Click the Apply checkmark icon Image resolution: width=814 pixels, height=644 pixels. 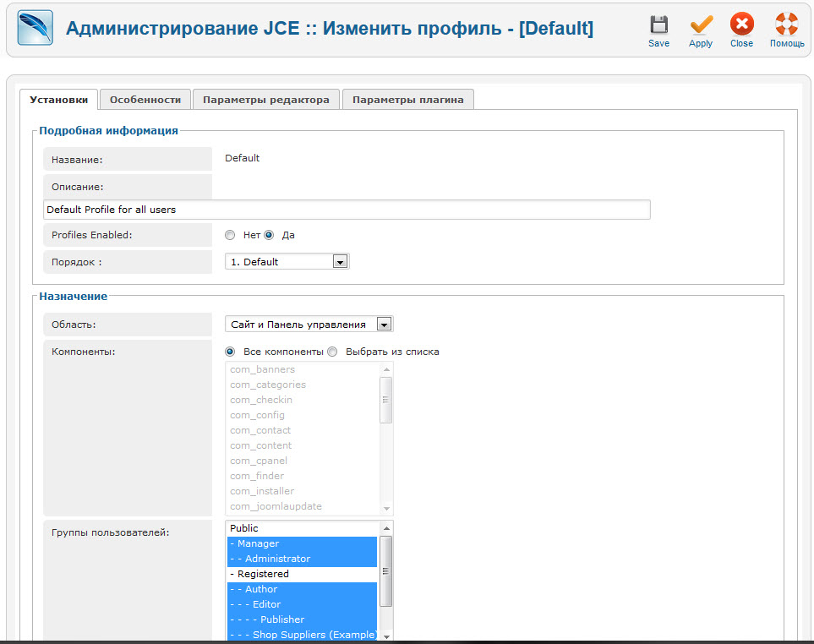(x=701, y=25)
